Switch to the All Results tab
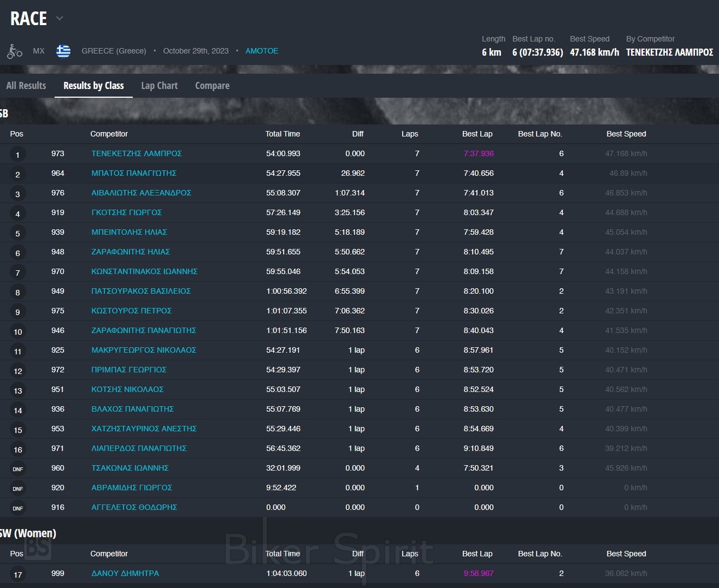719x588 pixels. click(x=26, y=86)
